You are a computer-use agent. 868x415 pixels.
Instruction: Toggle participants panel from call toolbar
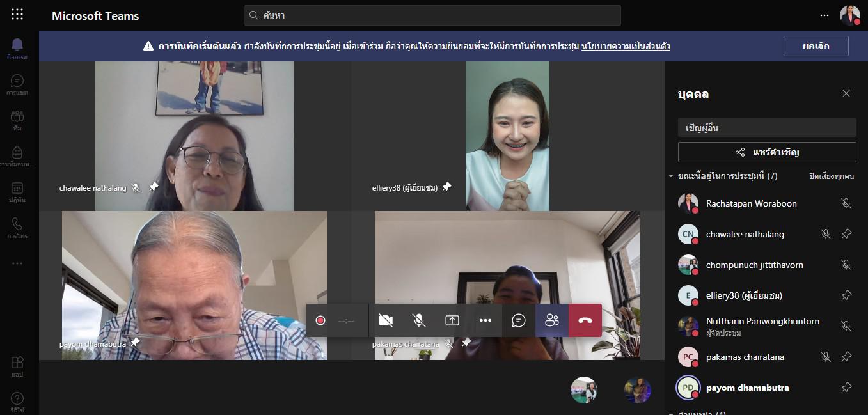(x=552, y=320)
